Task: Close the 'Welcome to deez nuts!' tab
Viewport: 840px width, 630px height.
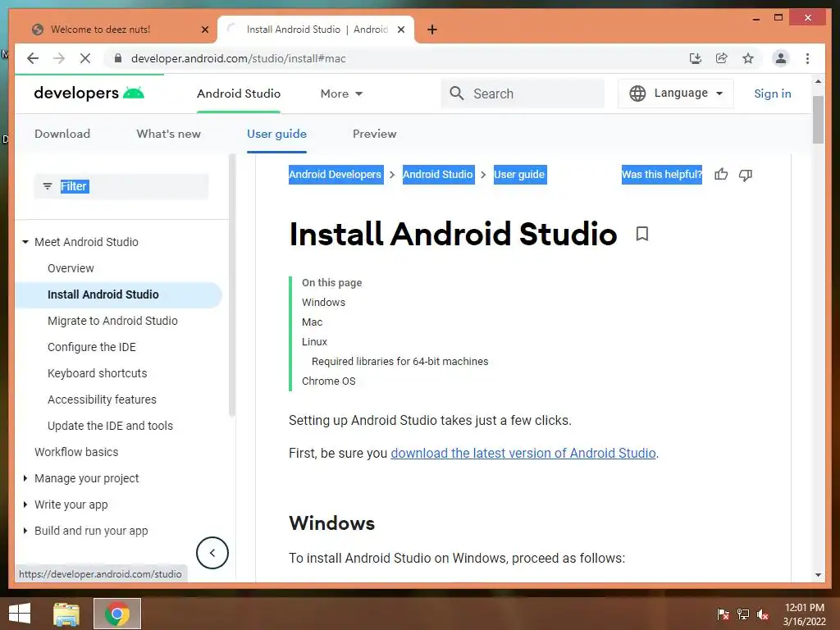Action: 204,30
